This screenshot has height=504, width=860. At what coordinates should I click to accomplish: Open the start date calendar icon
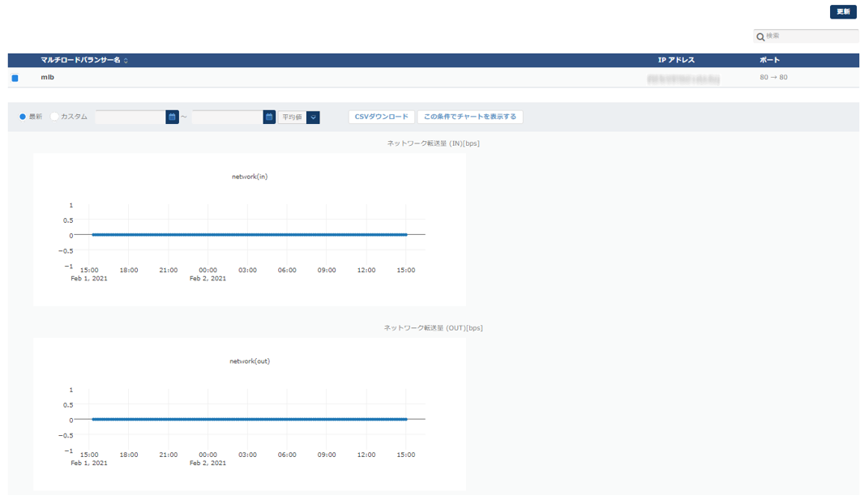(x=172, y=117)
